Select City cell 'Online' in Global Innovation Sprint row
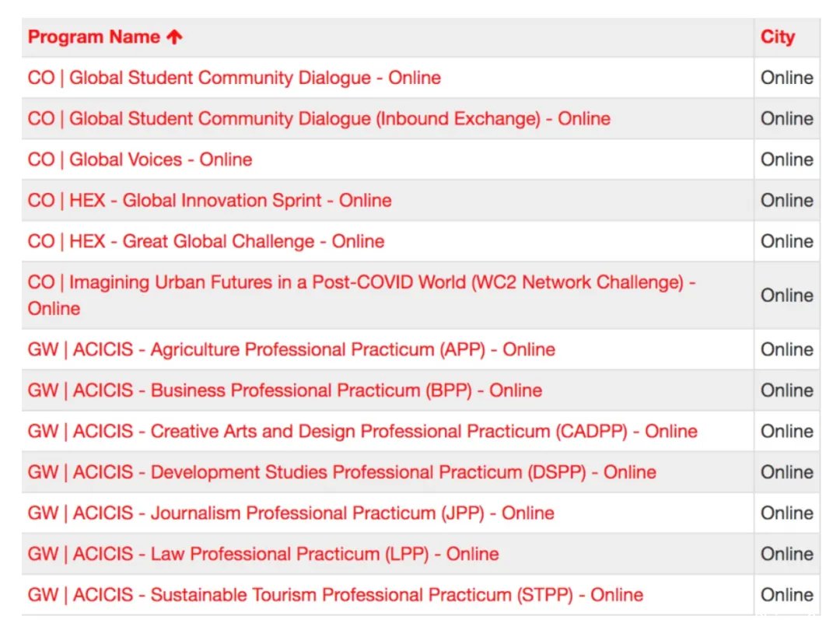The image size is (840, 630). 787,201
